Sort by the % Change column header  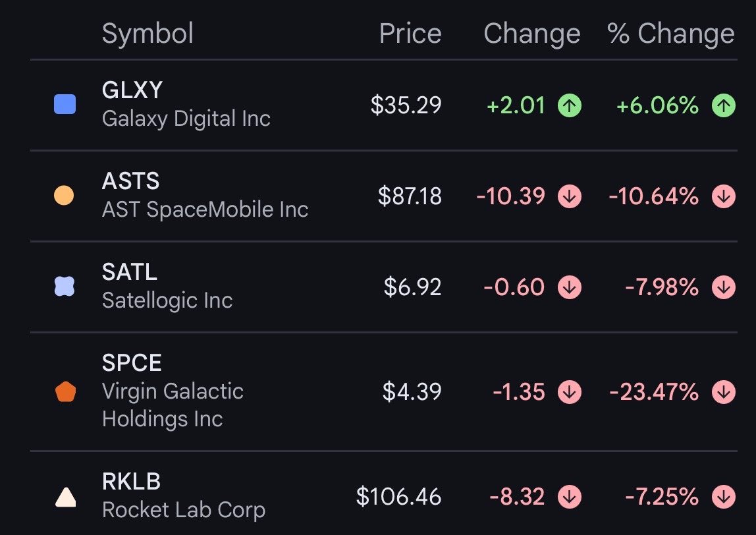click(670, 34)
